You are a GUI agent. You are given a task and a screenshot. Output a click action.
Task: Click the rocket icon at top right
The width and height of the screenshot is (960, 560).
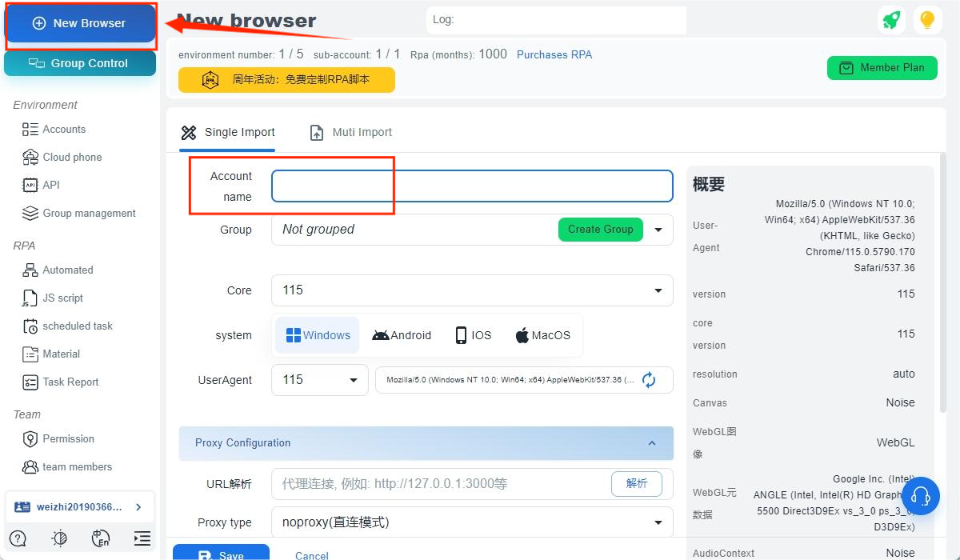point(891,21)
